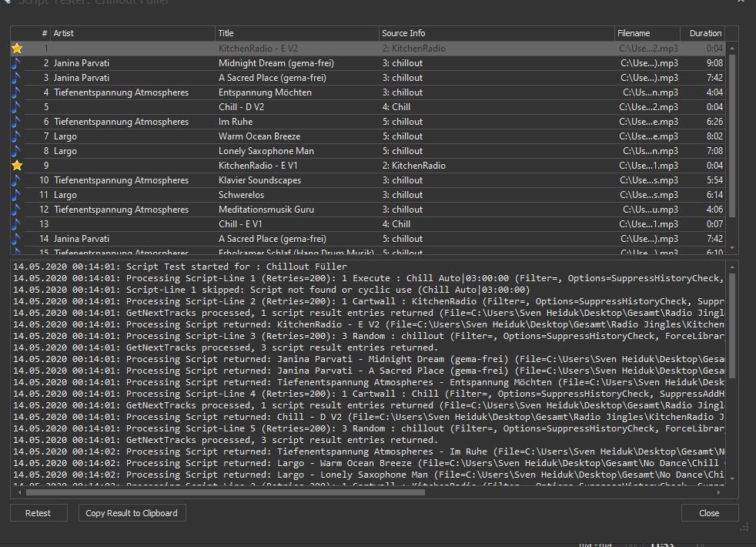756x547 pixels.
Task: Click the 9:08 duration value
Action: [x=714, y=63]
